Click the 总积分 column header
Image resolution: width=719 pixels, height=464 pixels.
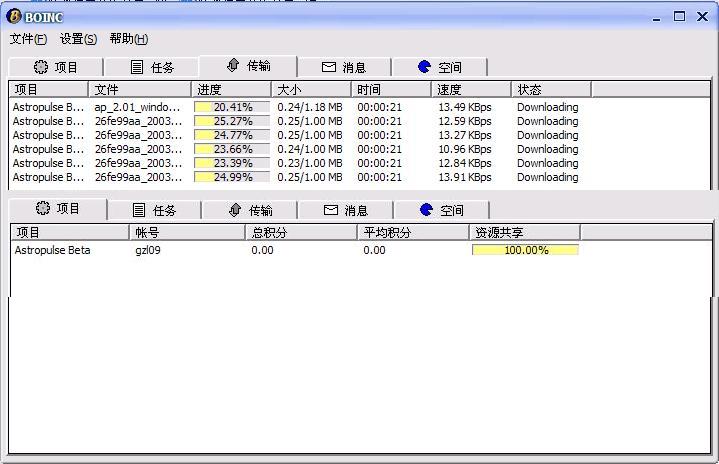coord(301,232)
